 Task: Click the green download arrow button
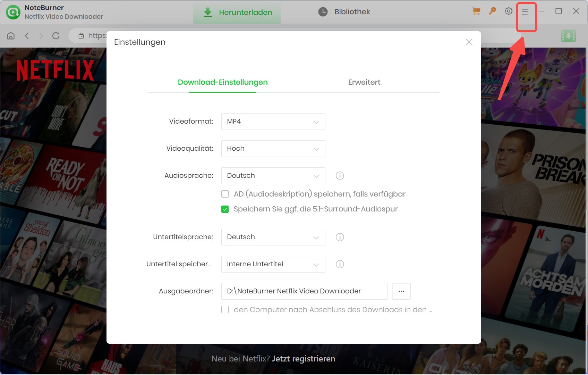click(568, 36)
